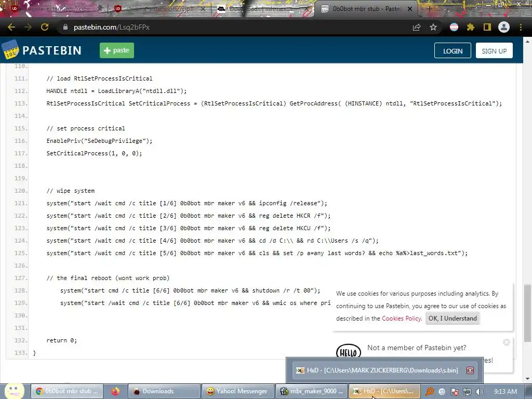Viewport: 532px width, 399px height.
Task: Click the rd C:\\Users code line
Action: pos(212,241)
